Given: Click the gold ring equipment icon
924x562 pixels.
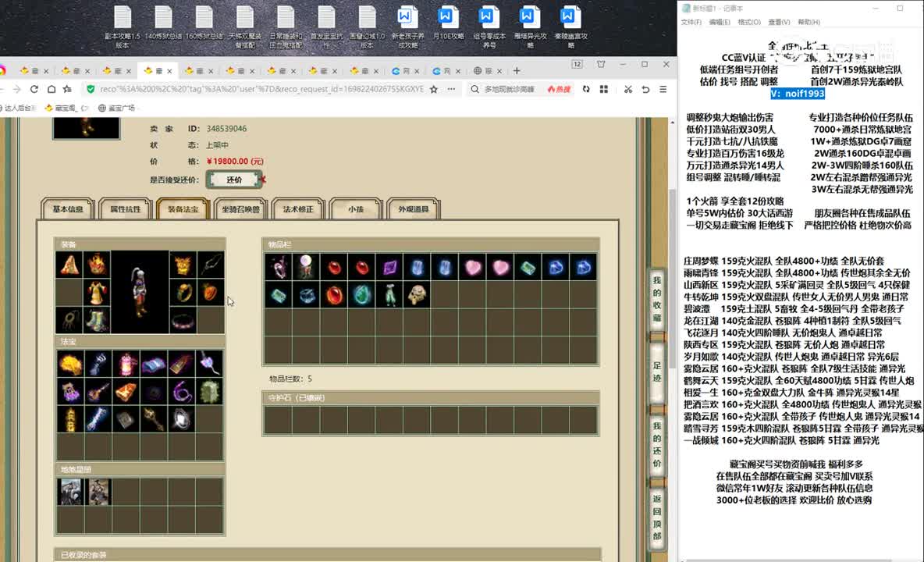Looking at the screenshot, I should pyautogui.click(x=183, y=293).
